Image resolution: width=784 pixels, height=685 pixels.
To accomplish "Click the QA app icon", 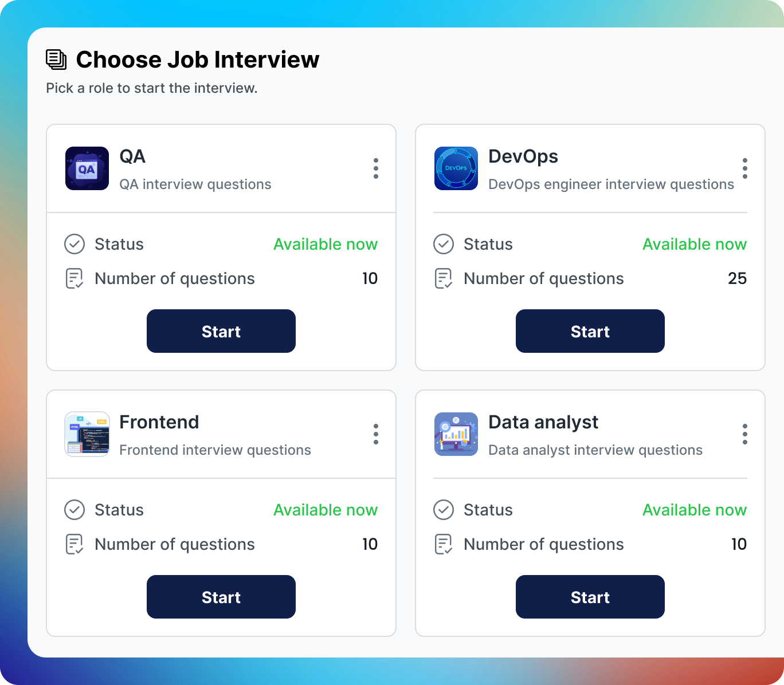I will [87, 168].
